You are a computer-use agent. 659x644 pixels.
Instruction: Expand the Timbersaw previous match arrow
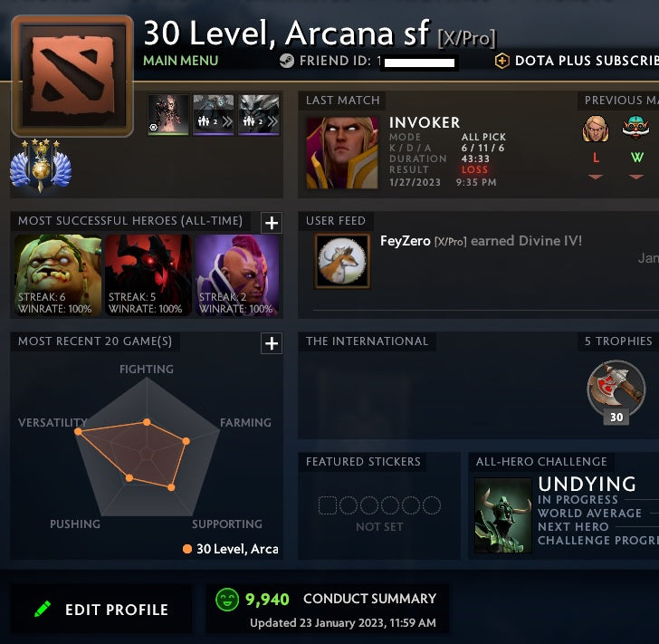coord(636,178)
